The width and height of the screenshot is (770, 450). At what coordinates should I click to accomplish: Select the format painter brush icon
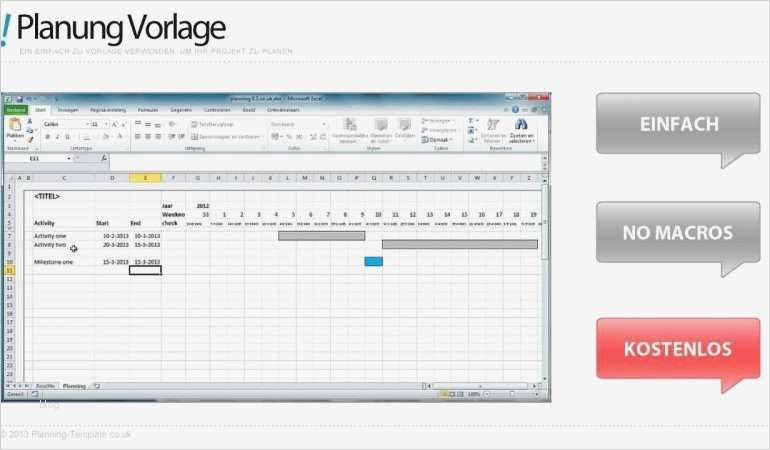coord(30,140)
